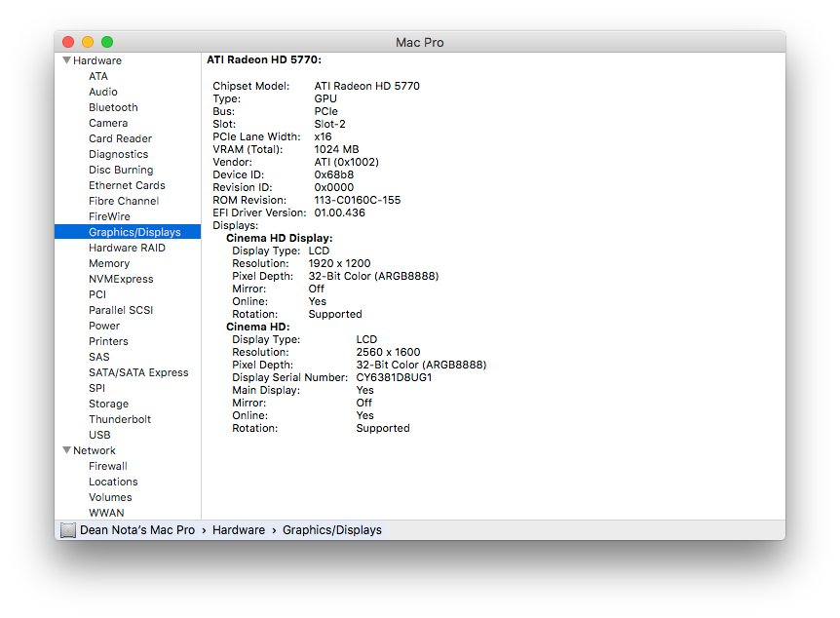Click the ATI Radeon HD 5770 heading
The width and height of the screenshot is (840, 618).
(x=264, y=59)
